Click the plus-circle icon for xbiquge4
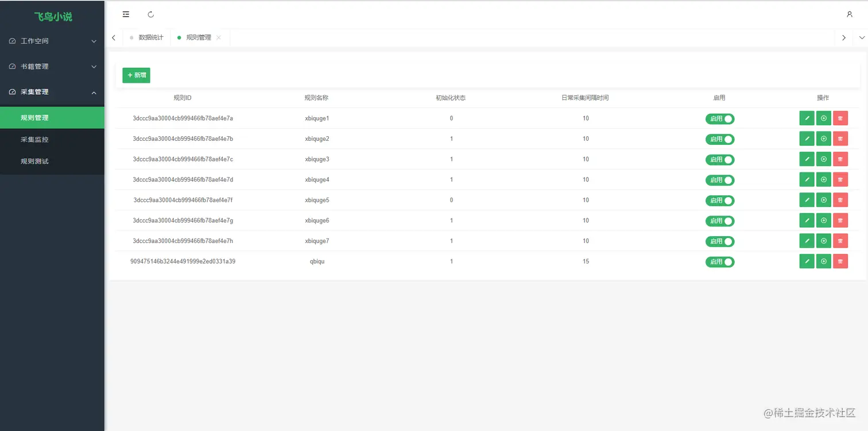This screenshot has height=431, width=868. click(824, 179)
